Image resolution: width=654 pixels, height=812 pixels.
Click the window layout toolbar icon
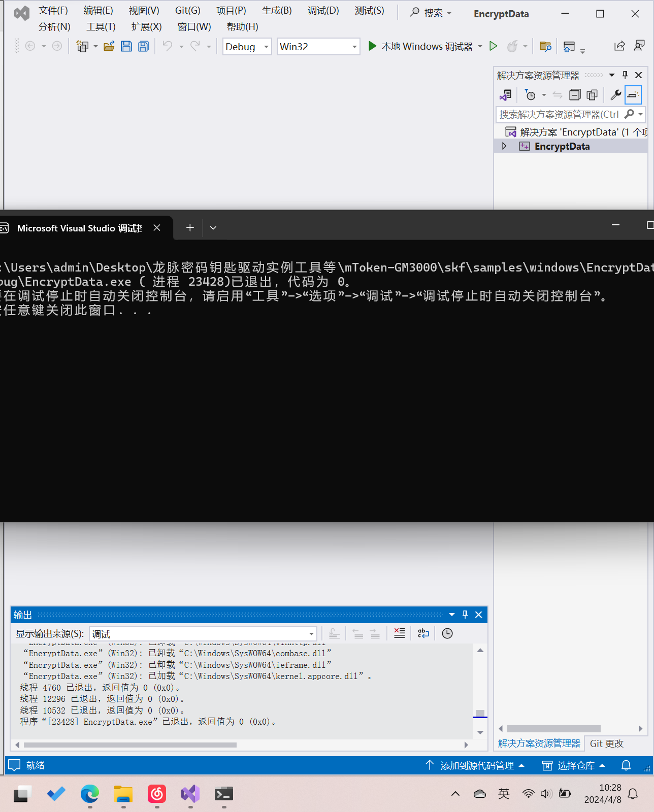tap(569, 47)
